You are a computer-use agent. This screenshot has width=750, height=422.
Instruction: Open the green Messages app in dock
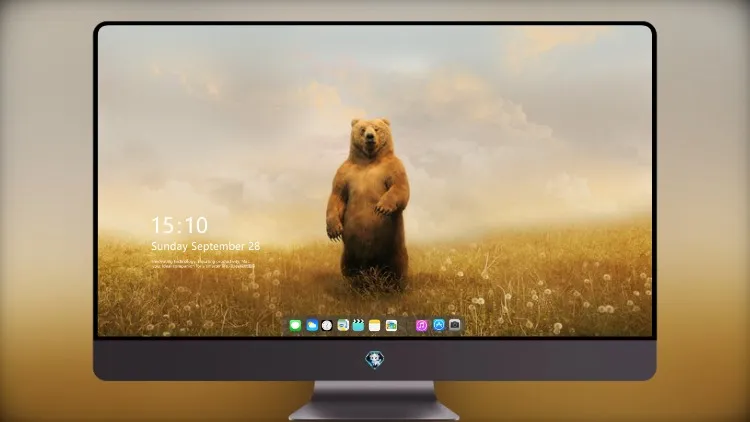pos(295,325)
